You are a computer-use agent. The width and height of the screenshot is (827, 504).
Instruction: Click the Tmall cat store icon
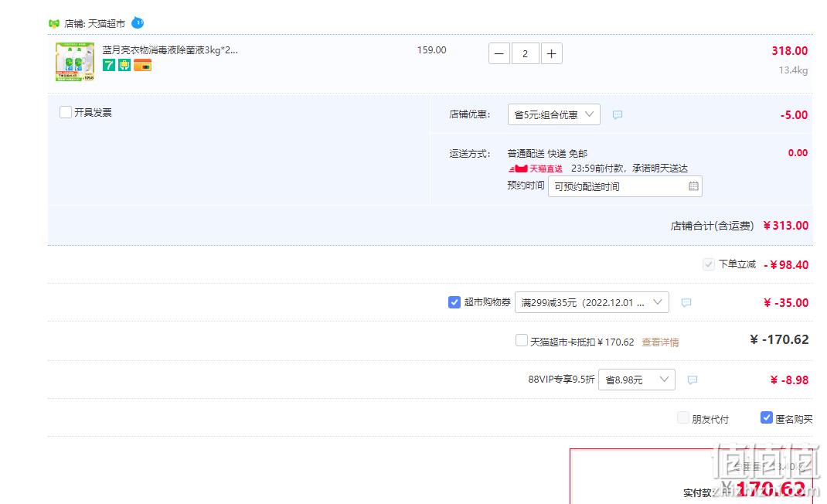pos(54,24)
